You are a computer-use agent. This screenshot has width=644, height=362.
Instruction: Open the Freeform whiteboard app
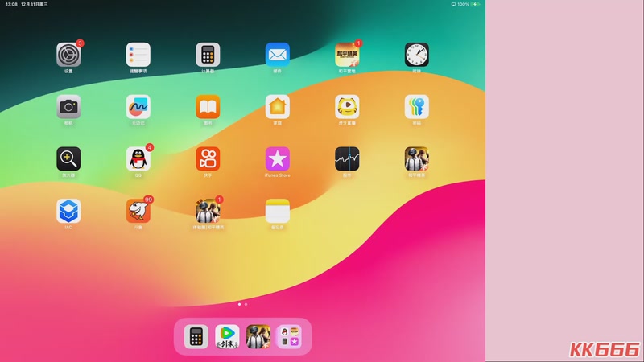pos(138,107)
